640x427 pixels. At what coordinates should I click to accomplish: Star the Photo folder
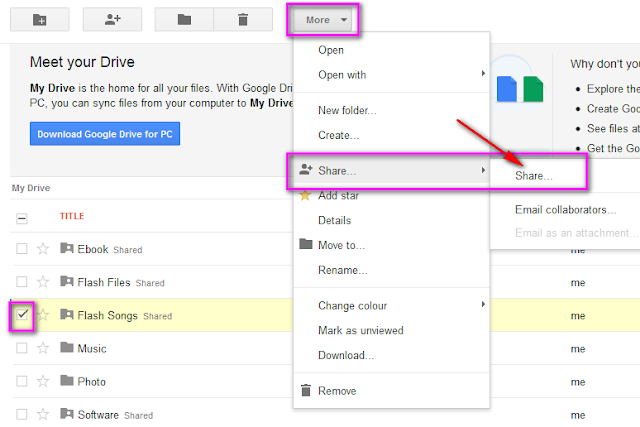tap(43, 381)
